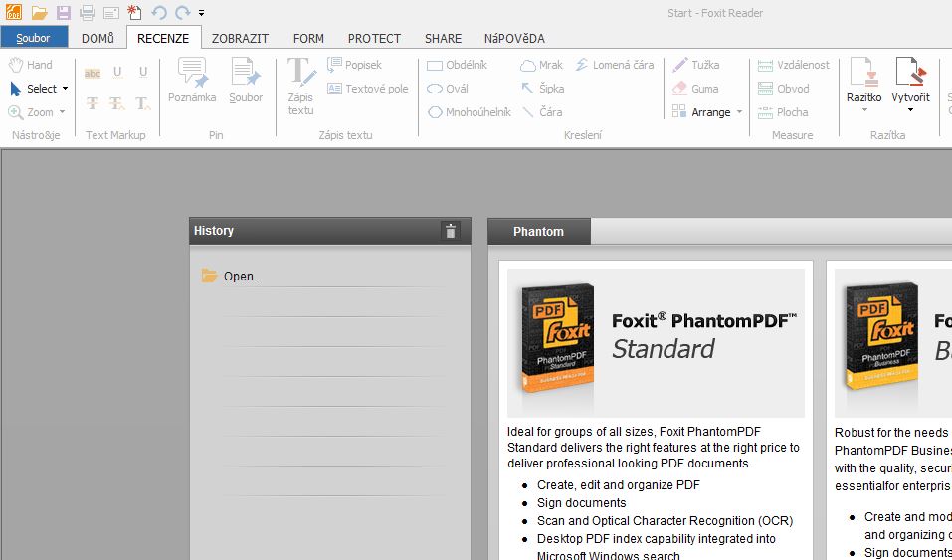Activate the Select arrow tool
This screenshot has height=560, width=952.
[x=34, y=89]
